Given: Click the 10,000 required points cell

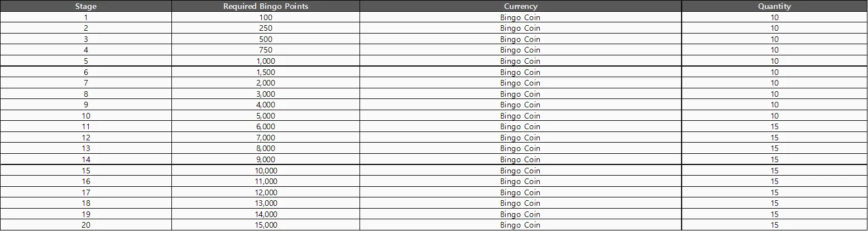Looking at the screenshot, I should 266,171.
